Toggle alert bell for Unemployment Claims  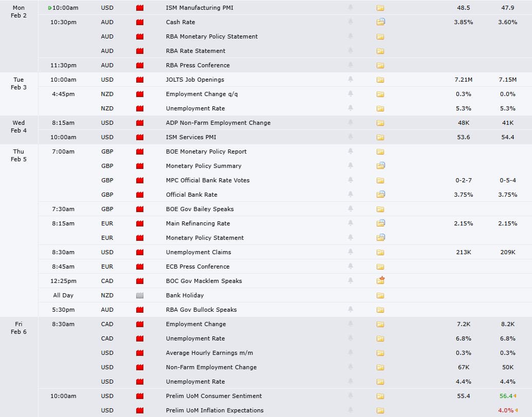pos(351,252)
